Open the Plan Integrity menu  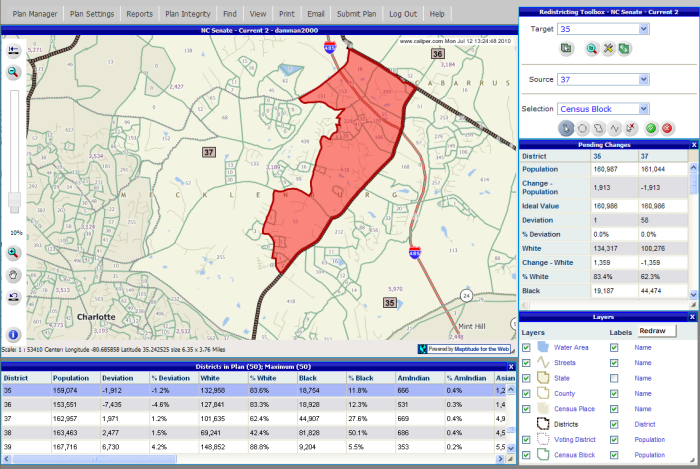pos(188,15)
